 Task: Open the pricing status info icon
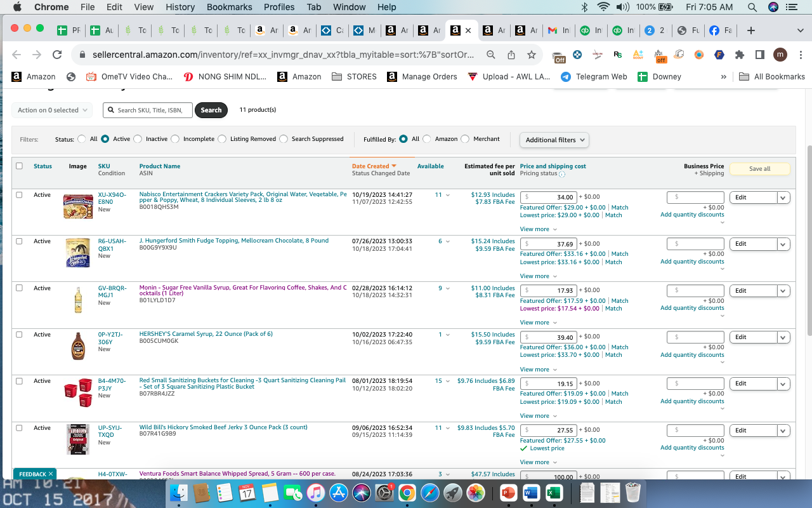562,174
